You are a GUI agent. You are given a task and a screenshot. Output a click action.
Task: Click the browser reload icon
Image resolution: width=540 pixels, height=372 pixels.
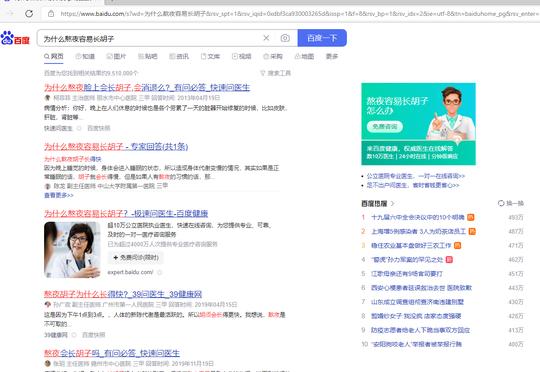[x=29, y=13]
